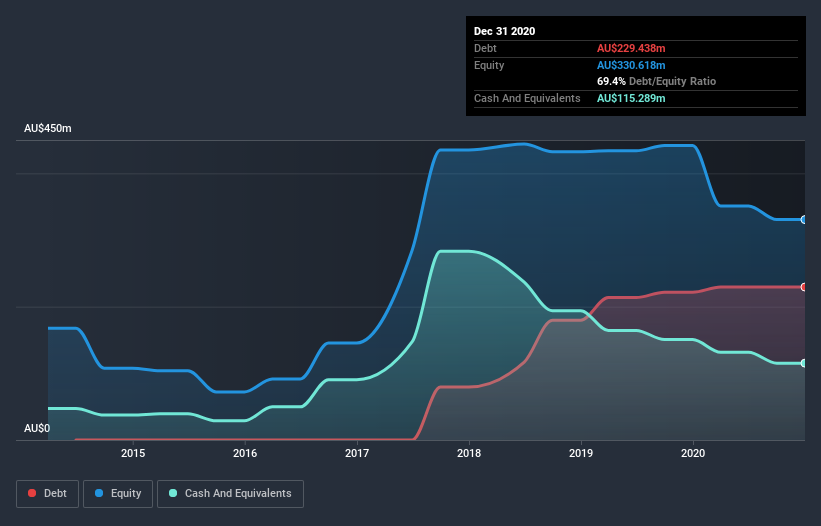
Task: Click the Cash And Equivalents tooltip label
Action: pos(527,98)
